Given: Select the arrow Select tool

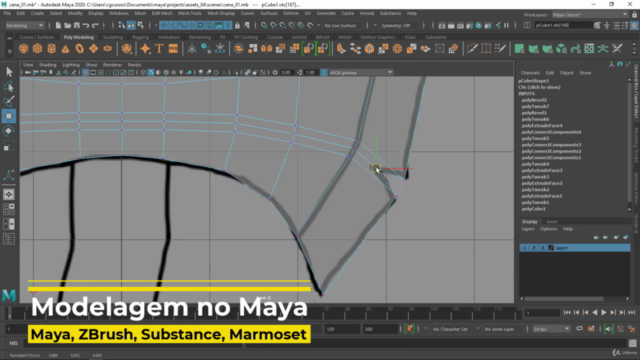Looking at the screenshot, I should point(9,72).
